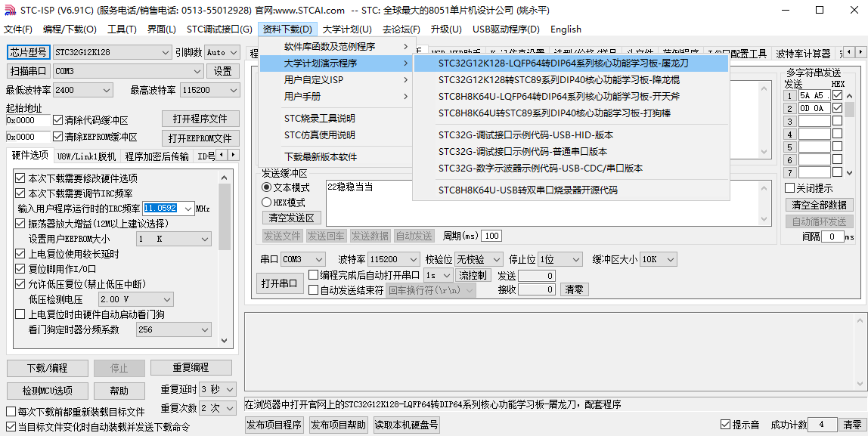The width and height of the screenshot is (868, 436).
Task: Toggle 上电复位使用较长延时 checkbox
Action: (x=20, y=254)
